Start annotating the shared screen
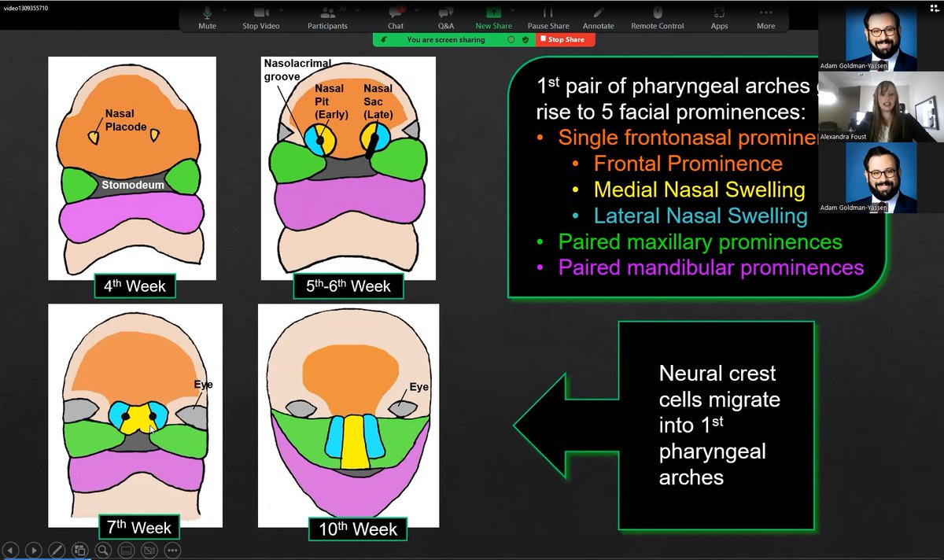944x560 pixels. pos(598,16)
